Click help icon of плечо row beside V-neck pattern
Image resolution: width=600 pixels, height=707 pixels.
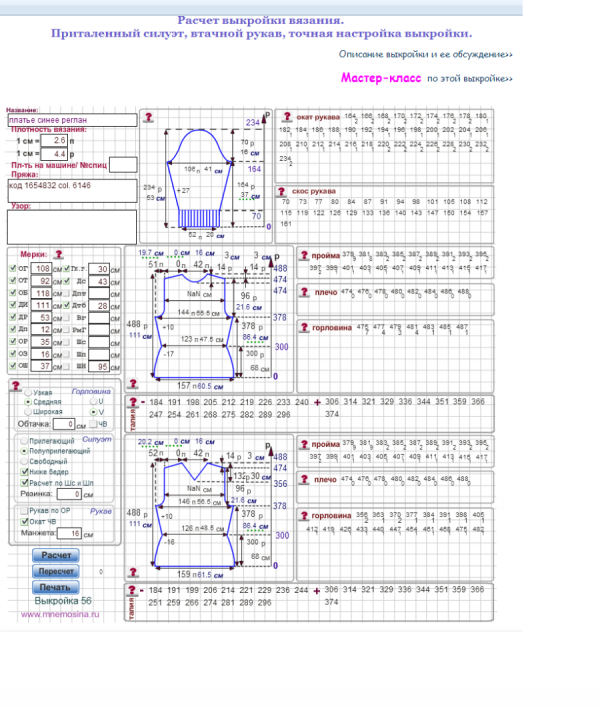pyautogui.click(x=303, y=479)
